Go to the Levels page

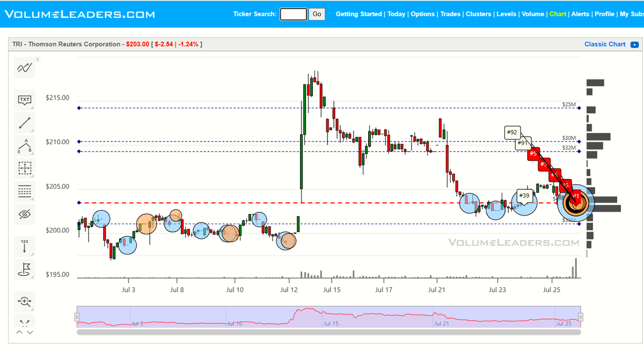507,14
